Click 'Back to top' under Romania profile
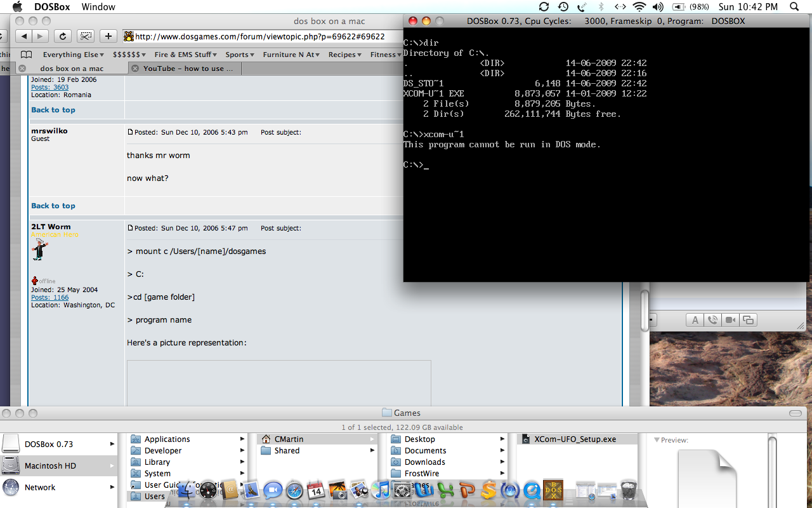This screenshot has width=812, height=508. [x=53, y=110]
